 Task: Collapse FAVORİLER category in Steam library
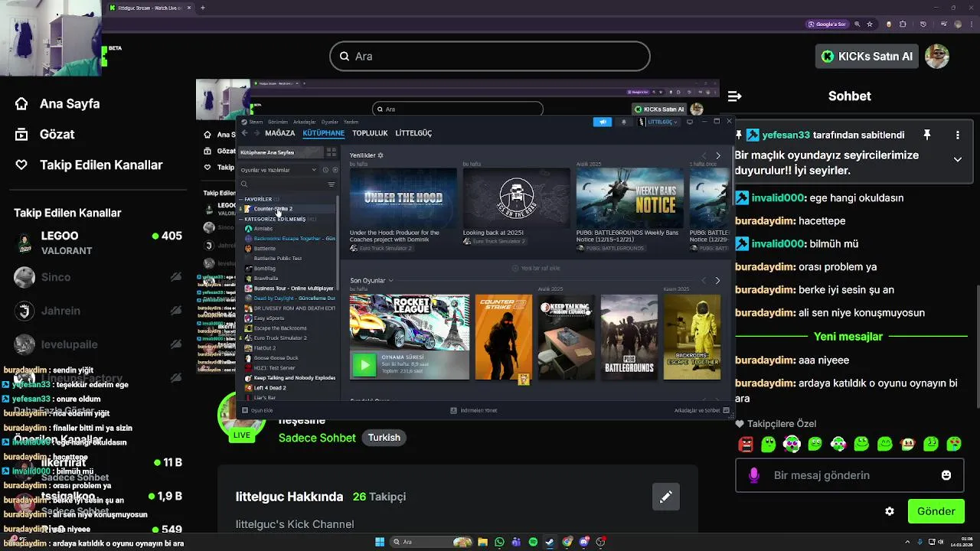coord(241,199)
